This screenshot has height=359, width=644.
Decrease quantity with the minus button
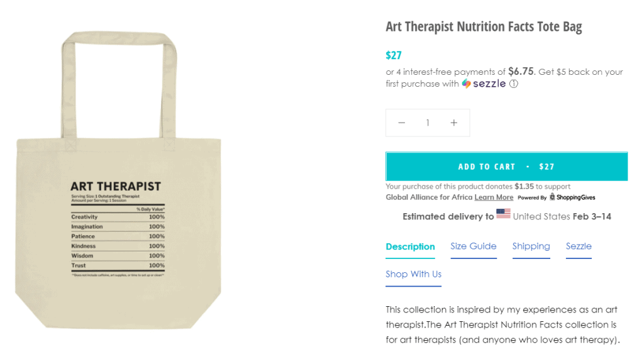coord(402,123)
